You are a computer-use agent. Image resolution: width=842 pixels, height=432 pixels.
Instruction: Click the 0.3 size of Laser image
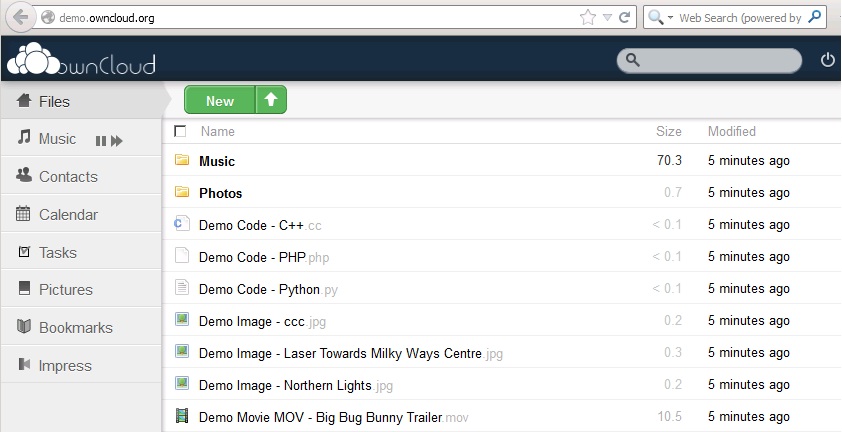[x=673, y=352]
